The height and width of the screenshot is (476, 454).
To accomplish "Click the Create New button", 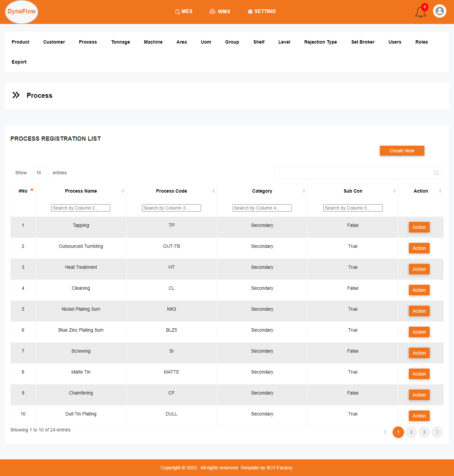I will [x=402, y=151].
